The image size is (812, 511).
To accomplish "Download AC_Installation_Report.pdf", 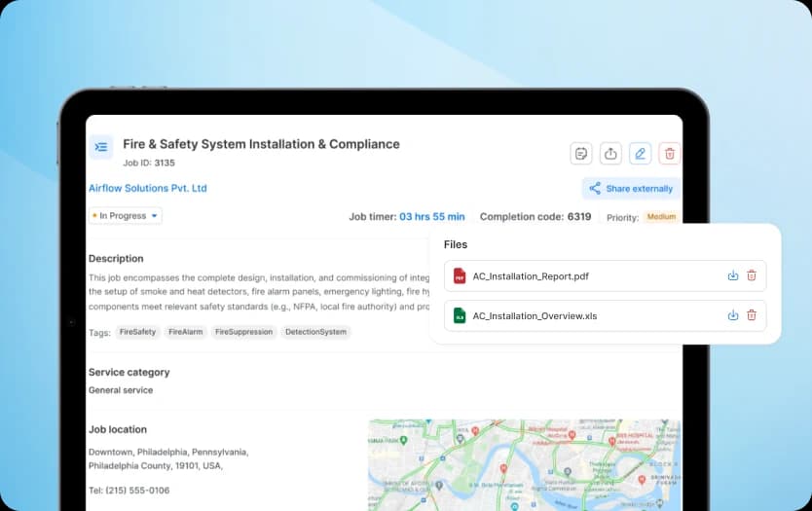I will click(x=733, y=276).
